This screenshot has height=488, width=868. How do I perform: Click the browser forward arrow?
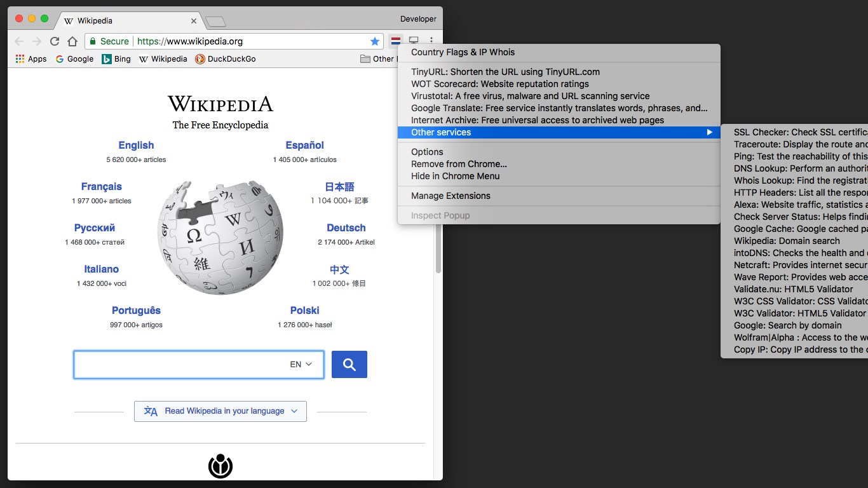37,41
